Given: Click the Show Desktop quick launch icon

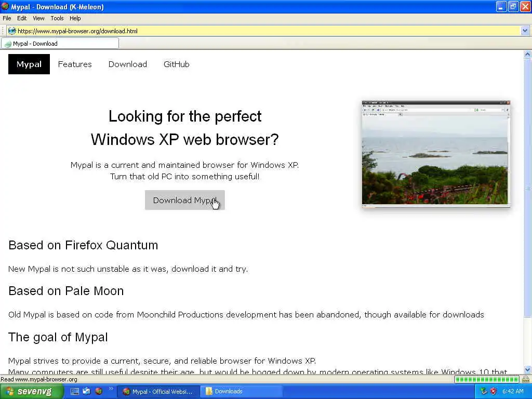Looking at the screenshot, I should coord(75,391).
